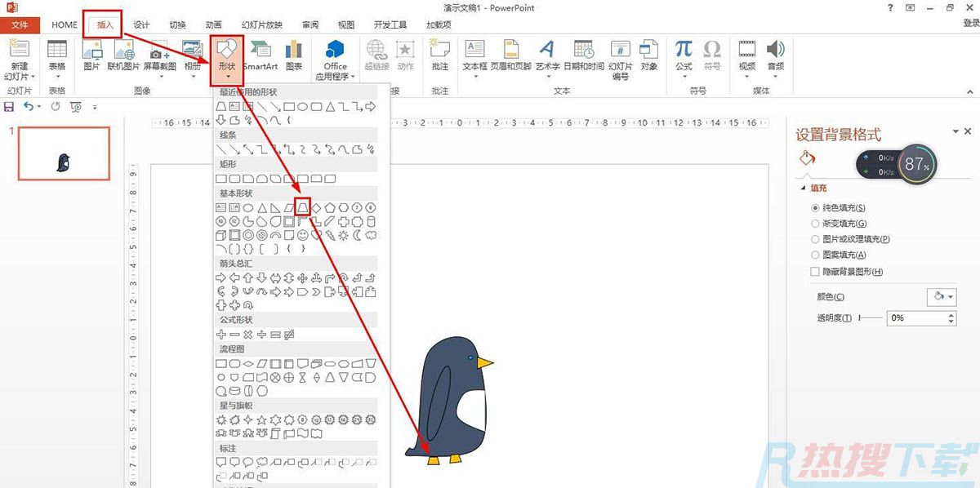
Task: Click the 透明度 transparency slider
Action: (870, 317)
